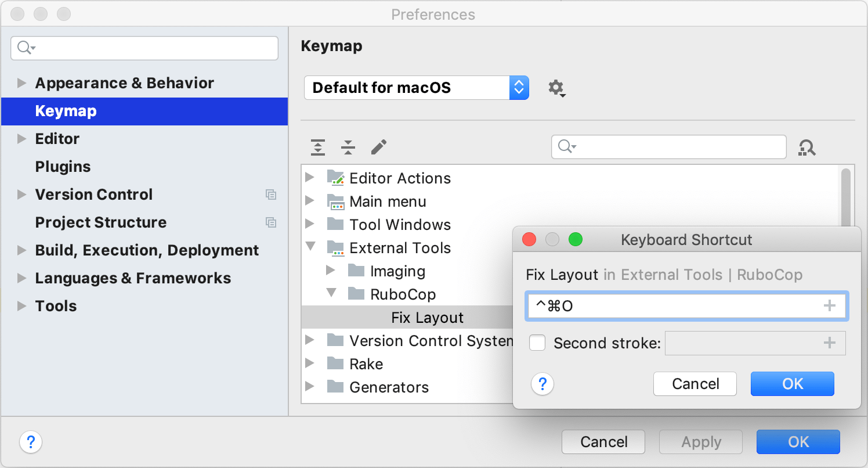Select the Collapse All icon in the toolbar
Image resolution: width=868 pixels, height=468 pixels.
[348, 147]
